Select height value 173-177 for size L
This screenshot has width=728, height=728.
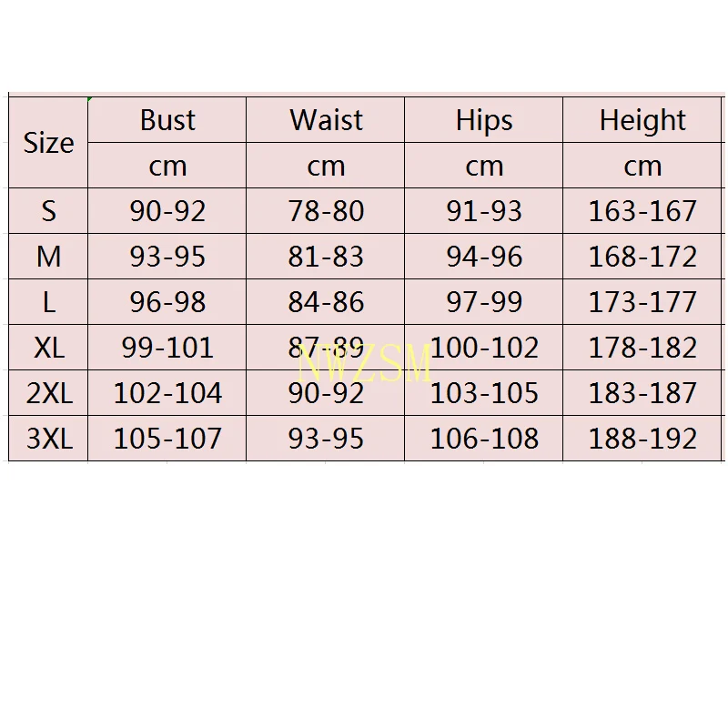[x=642, y=302]
